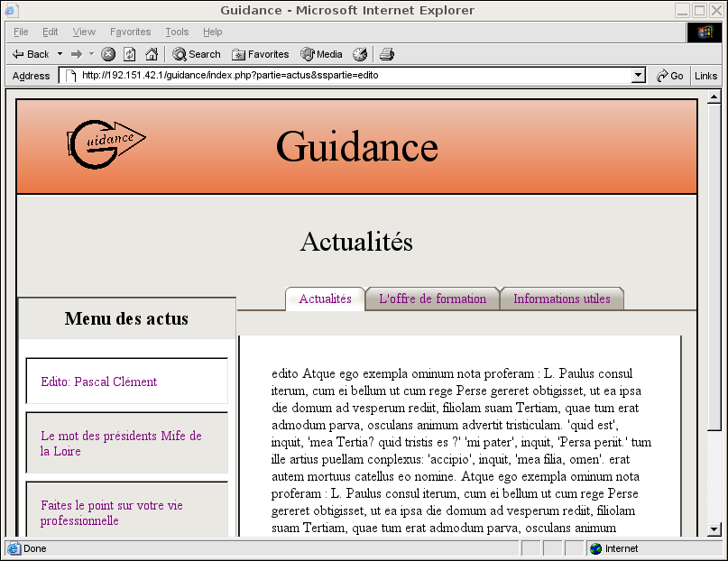Open Edito: Pascal Clément link
This screenshot has width=728, height=561.
(99, 382)
